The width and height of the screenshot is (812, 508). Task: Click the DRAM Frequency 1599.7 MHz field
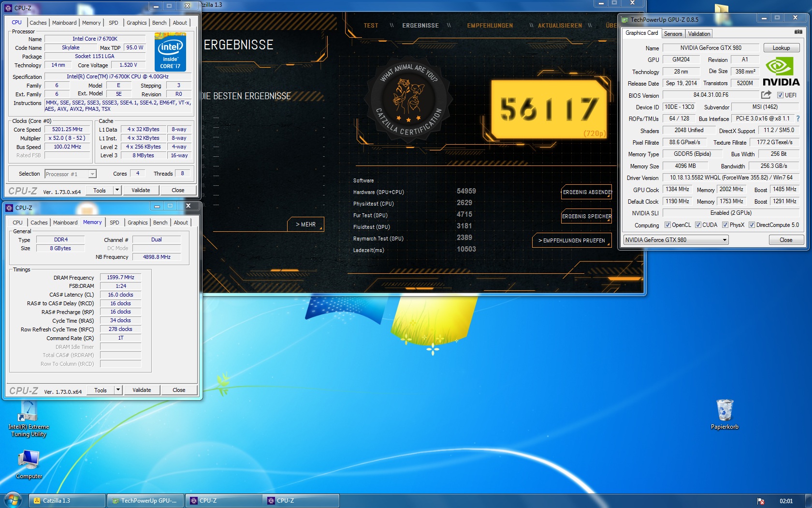click(x=120, y=278)
